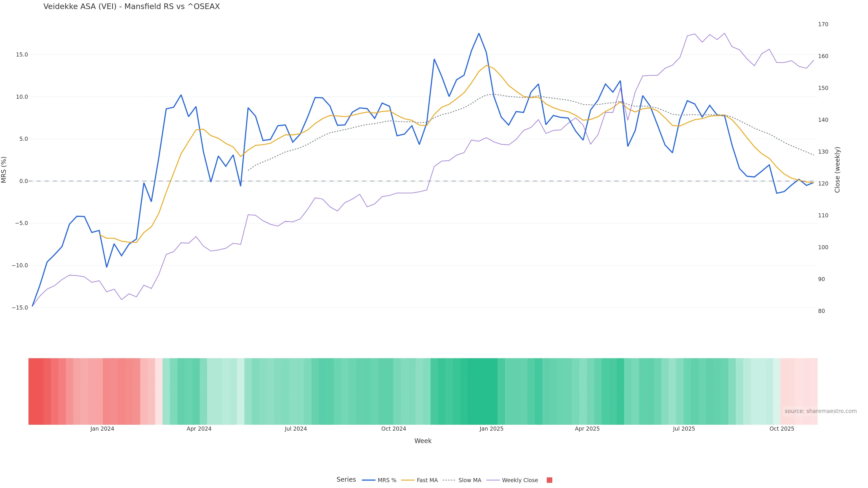The width and height of the screenshot is (868, 488).
Task: Select the Oct 2024 x-axis label
Action: click(394, 429)
